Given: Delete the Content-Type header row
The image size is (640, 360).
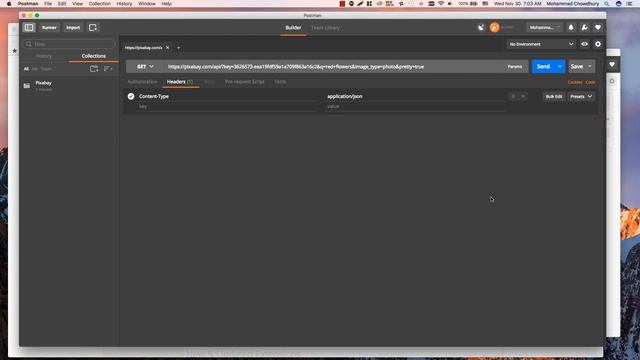Looking at the screenshot, I should (523, 96).
